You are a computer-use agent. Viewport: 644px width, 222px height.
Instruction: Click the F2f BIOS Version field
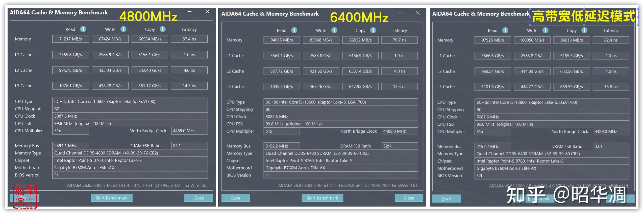pos(552,175)
